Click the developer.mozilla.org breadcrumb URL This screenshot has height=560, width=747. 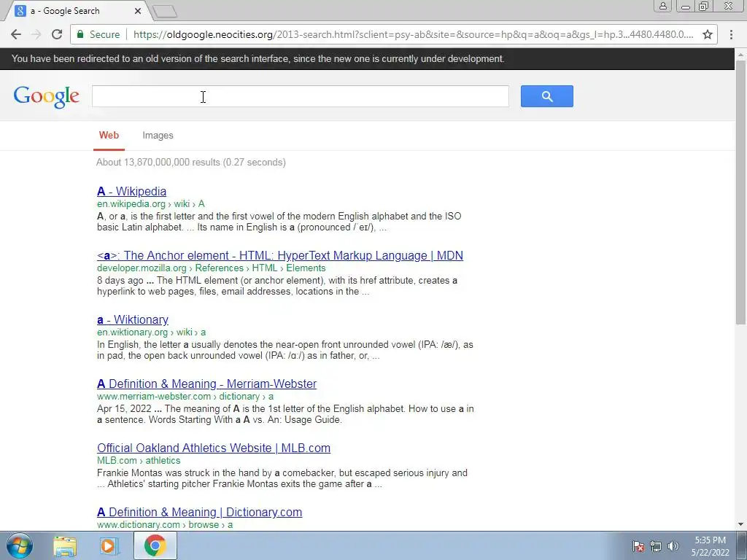point(211,268)
